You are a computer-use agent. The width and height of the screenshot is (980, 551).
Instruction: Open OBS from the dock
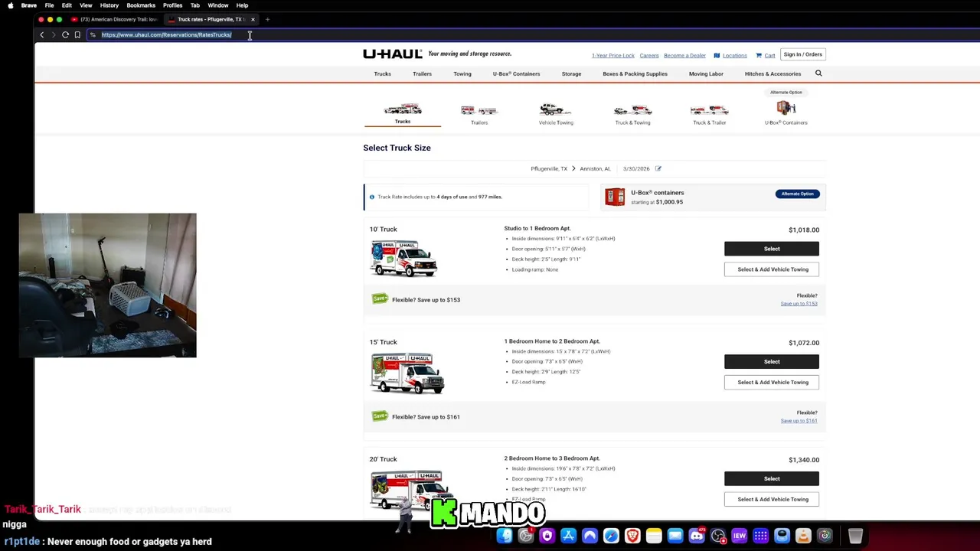click(718, 536)
